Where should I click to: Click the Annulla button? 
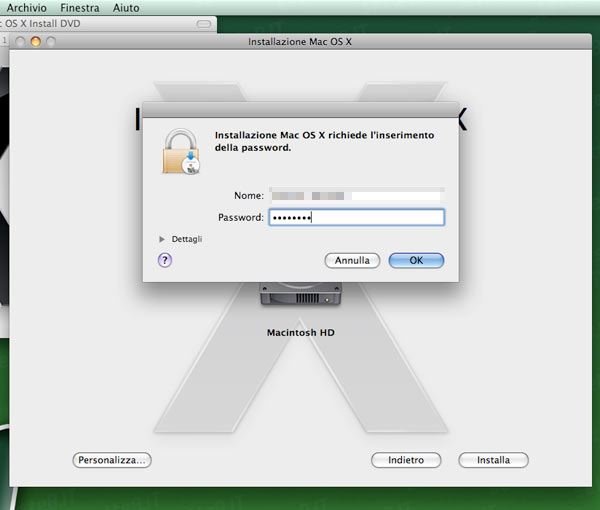click(352, 261)
